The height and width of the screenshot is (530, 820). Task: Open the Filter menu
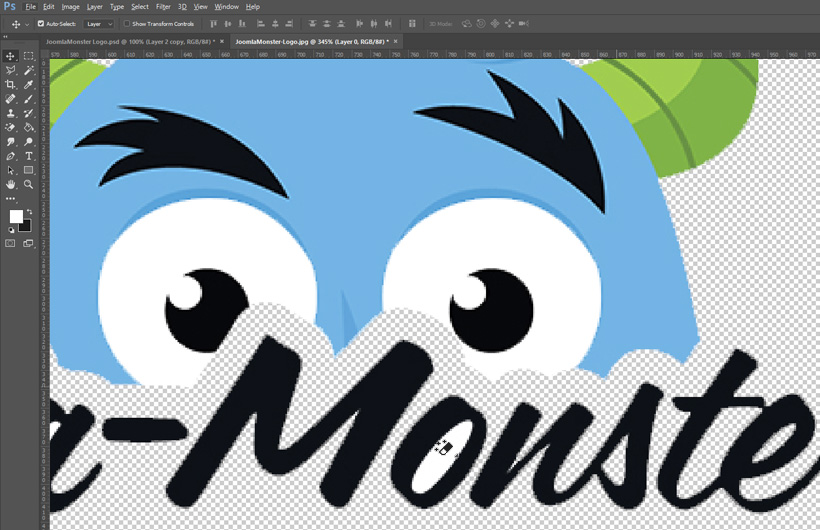[163, 7]
